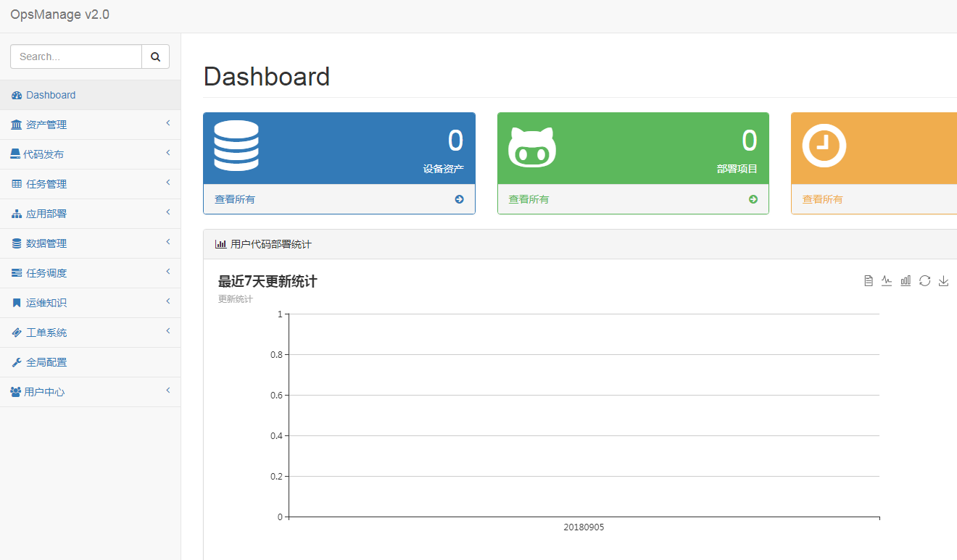Restore the chart with refresh icon
The width and height of the screenshot is (957, 560).
coord(924,281)
